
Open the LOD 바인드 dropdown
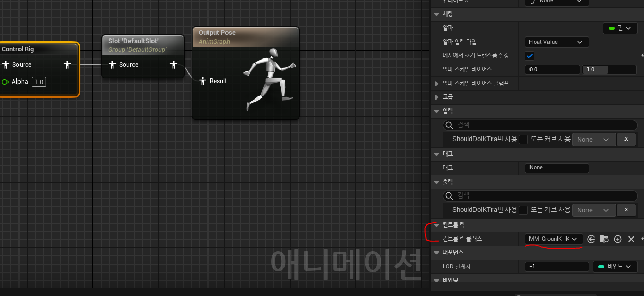pyautogui.click(x=615, y=267)
